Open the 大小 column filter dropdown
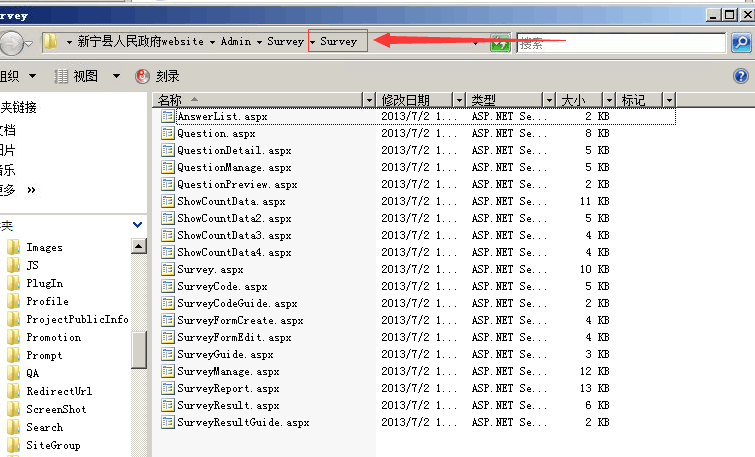The width and height of the screenshot is (755, 457). tap(608, 100)
